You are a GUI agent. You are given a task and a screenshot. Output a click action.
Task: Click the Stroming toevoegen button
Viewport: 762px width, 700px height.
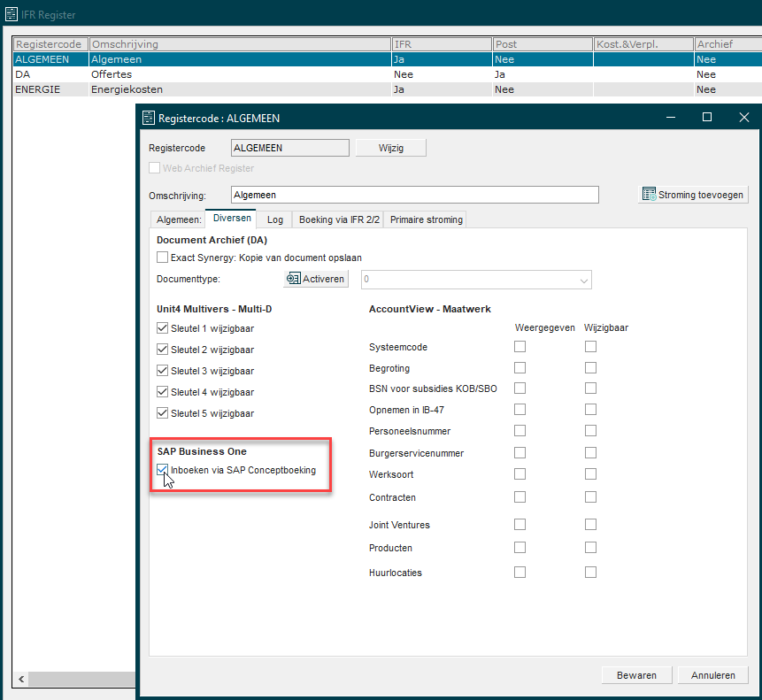point(693,195)
